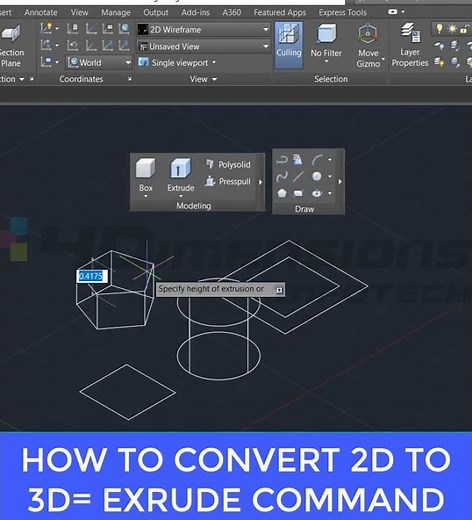The image size is (472, 520).
Task: Click the Section Plane tool
Action: 11,45
